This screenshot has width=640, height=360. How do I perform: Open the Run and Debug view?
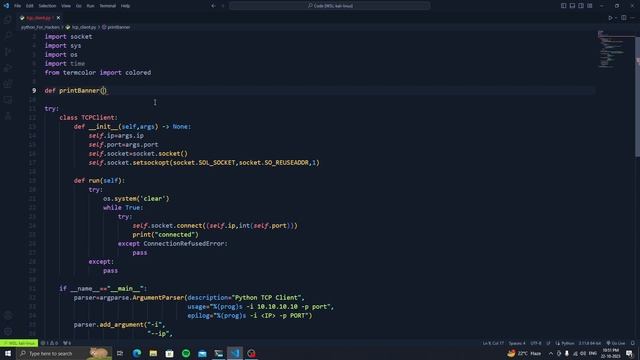tap(8, 68)
